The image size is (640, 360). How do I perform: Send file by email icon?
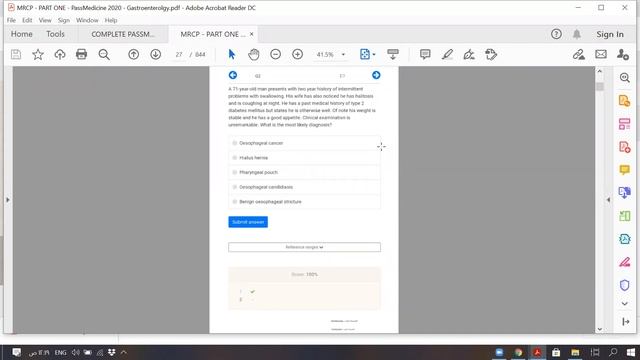coord(601,54)
